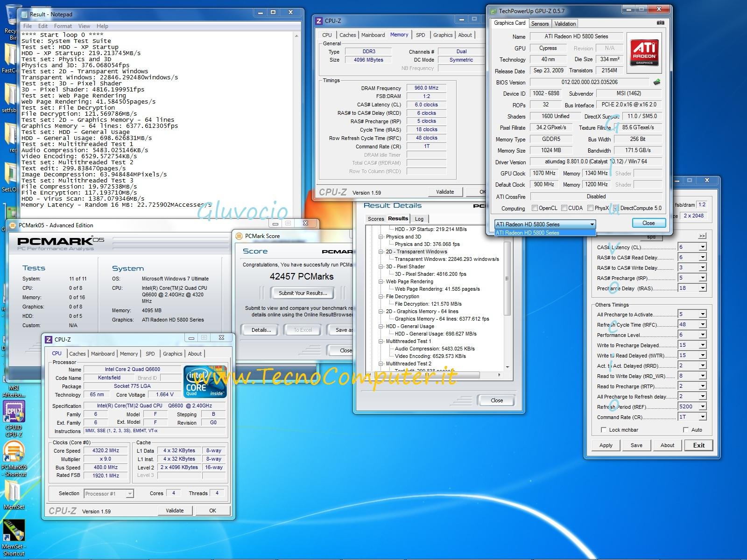
Task: Click the GPU-Z camera screenshot icon
Action: (660, 23)
